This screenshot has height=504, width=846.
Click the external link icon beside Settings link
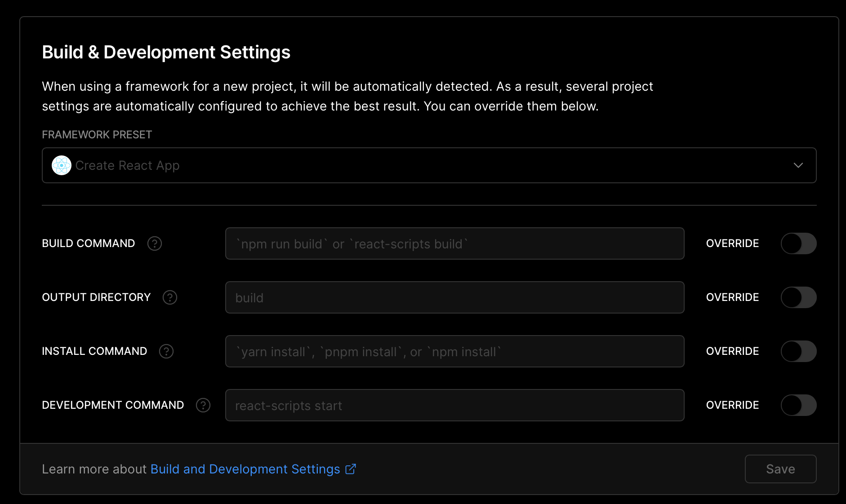[x=351, y=469]
